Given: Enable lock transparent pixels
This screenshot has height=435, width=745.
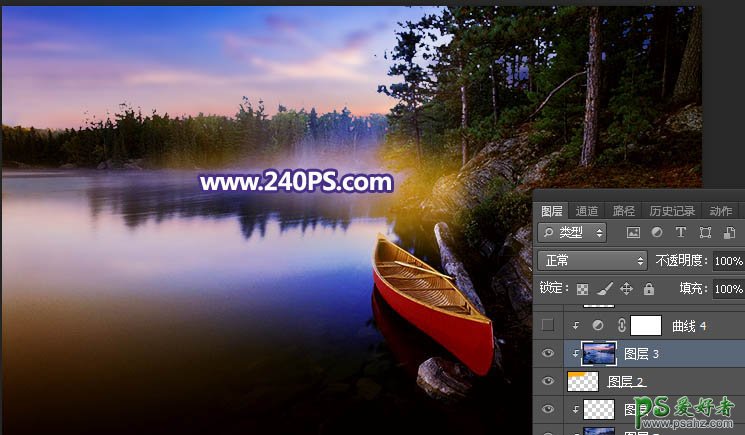Looking at the screenshot, I should click(583, 289).
